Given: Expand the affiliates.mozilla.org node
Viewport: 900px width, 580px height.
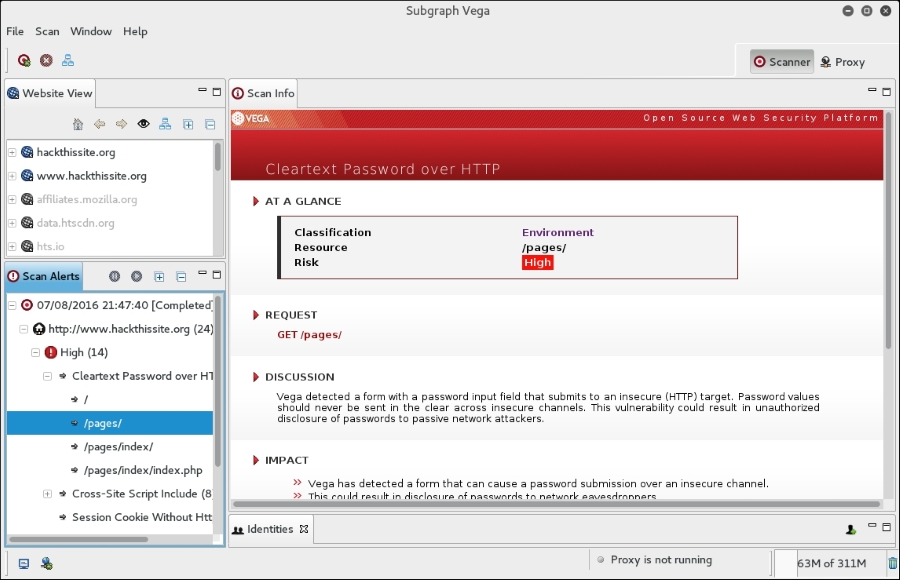Looking at the screenshot, I should (x=12, y=199).
